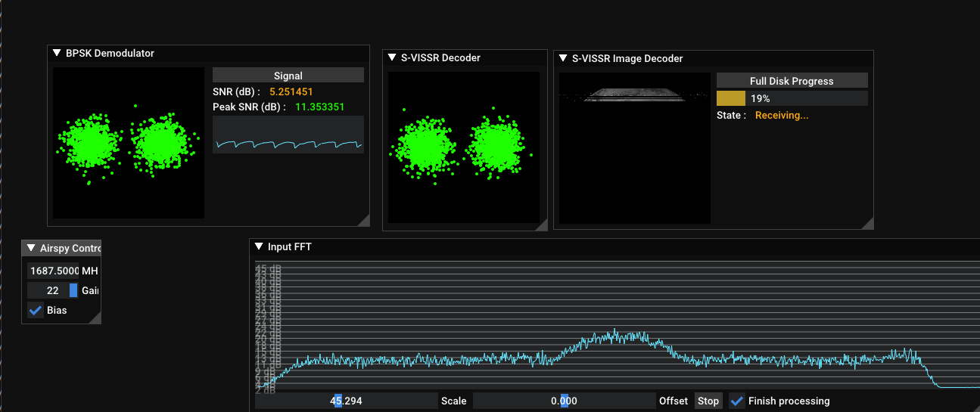The height and width of the screenshot is (412, 980).
Task: Collapse the Airspy Control window
Action: coord(31,248)
